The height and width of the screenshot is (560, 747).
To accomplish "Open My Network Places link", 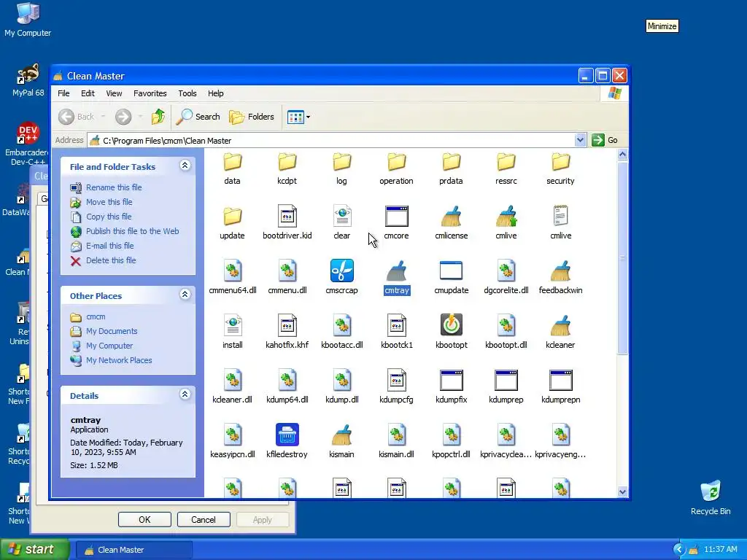I will point(119,360).
